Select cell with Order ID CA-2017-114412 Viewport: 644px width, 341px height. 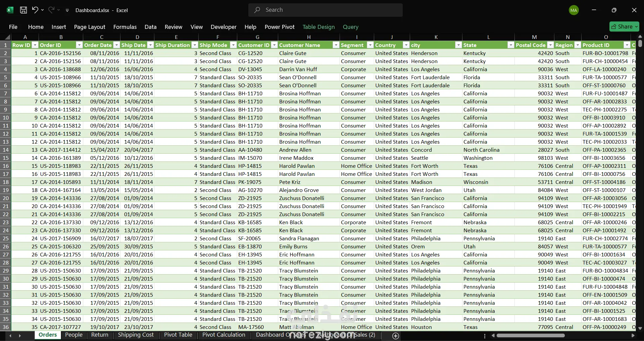coord(60,150)
